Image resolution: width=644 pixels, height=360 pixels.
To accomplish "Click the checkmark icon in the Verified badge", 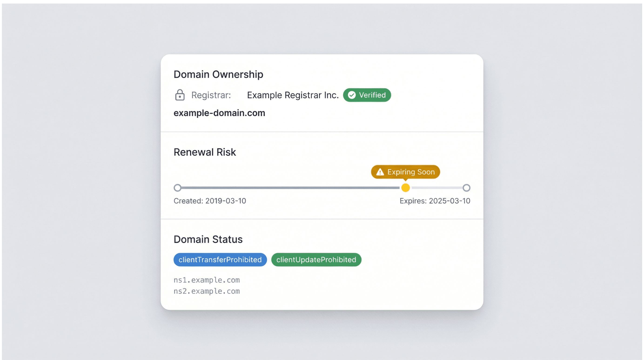I will [352, 95].
